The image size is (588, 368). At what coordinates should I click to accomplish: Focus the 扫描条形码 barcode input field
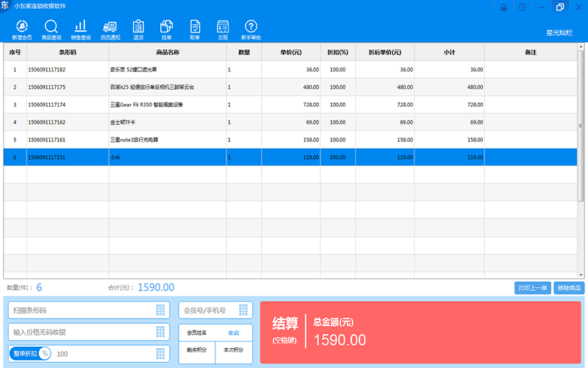[81, 311]
